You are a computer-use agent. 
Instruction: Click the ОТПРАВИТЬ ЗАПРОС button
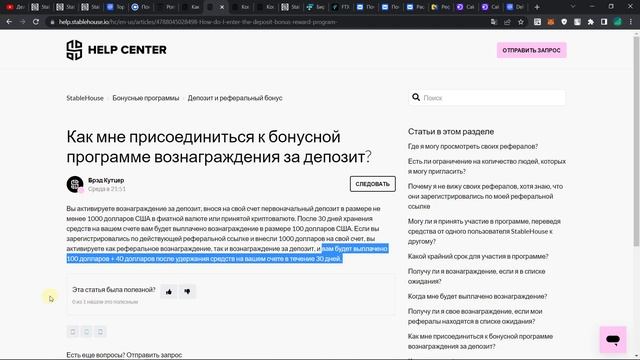(x=531, y=50)
